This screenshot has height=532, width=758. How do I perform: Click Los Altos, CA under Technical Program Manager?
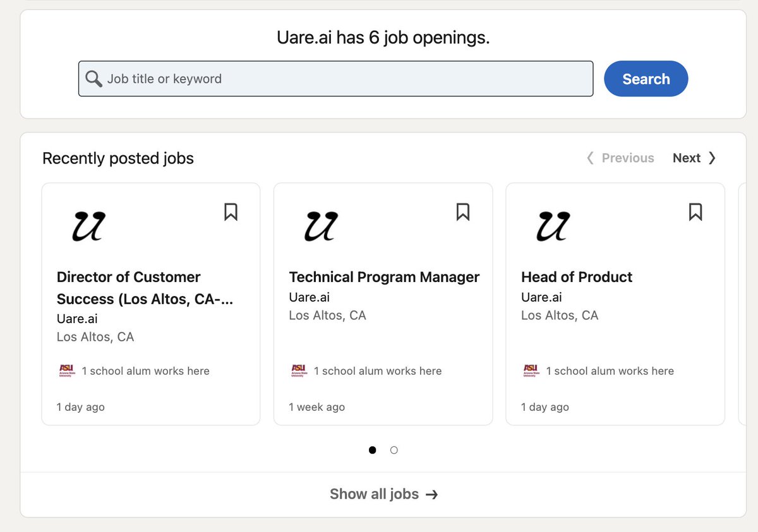tap(327, 315)
